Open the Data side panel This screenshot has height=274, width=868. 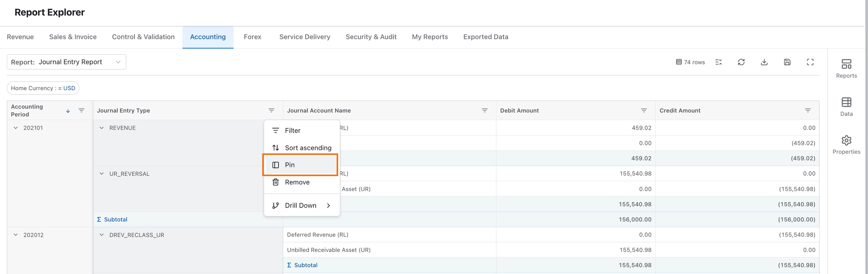(846, 107)
